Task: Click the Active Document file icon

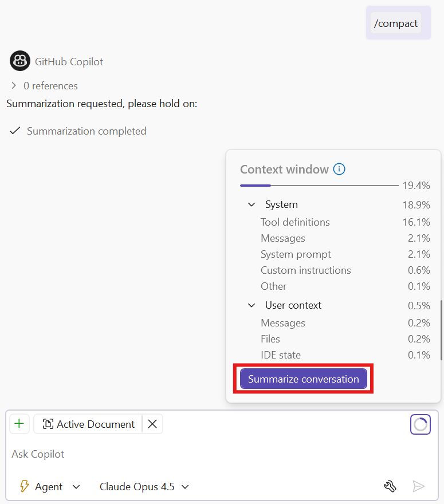Action: point(49,424)
